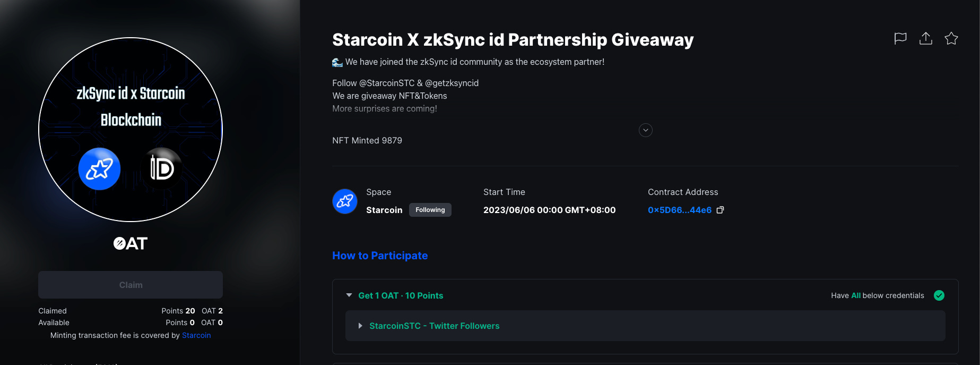Open the share upload icon
Image resolution: width=980 pixels, height=365 pixels.
(x=926, y=38)
